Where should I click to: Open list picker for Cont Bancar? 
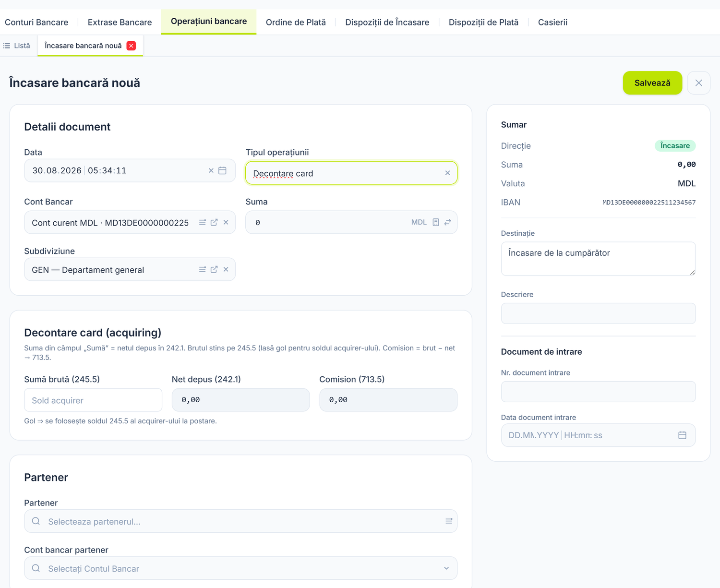click(203, 222)
